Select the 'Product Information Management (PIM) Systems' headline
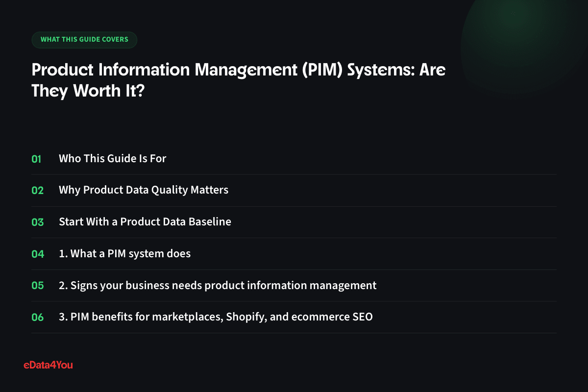The image size is (588, 392). click(x=239, y=80)
